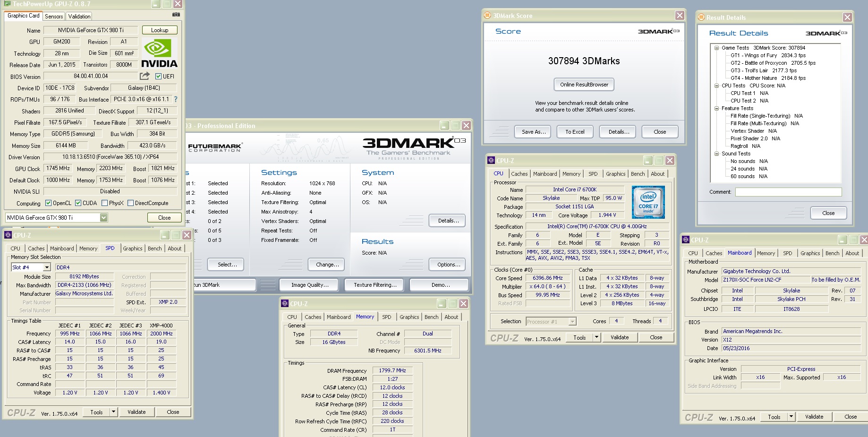Collapse the Feature Tests tree node
Screen dimensions: 868x437
716,108
